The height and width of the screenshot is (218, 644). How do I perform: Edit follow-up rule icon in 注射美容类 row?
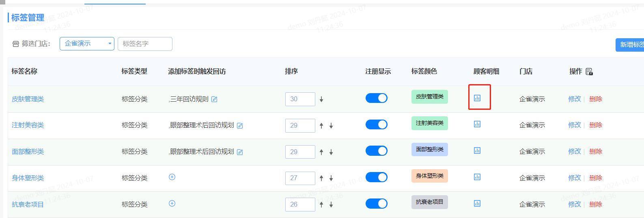(240, 126)
